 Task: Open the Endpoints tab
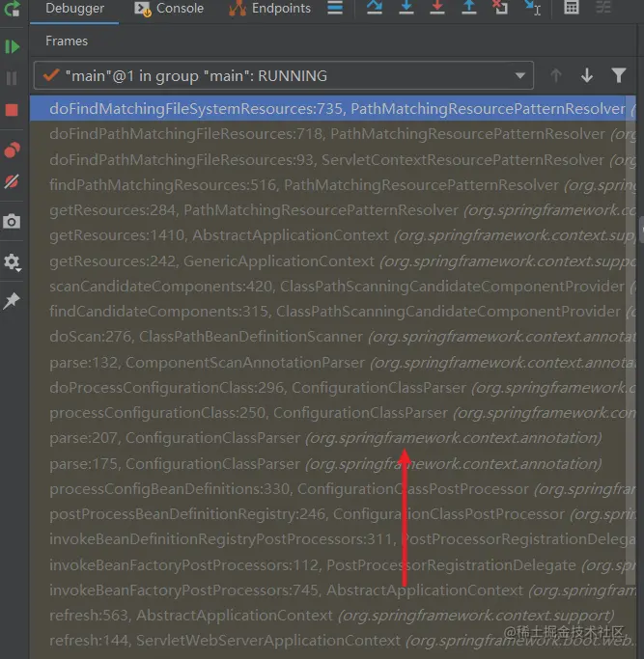click(x=269, y=9)
